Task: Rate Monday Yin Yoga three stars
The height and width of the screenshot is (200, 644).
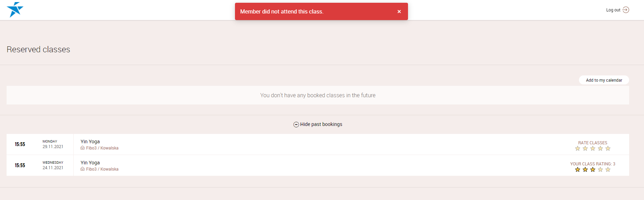Action: click(593, 148)
